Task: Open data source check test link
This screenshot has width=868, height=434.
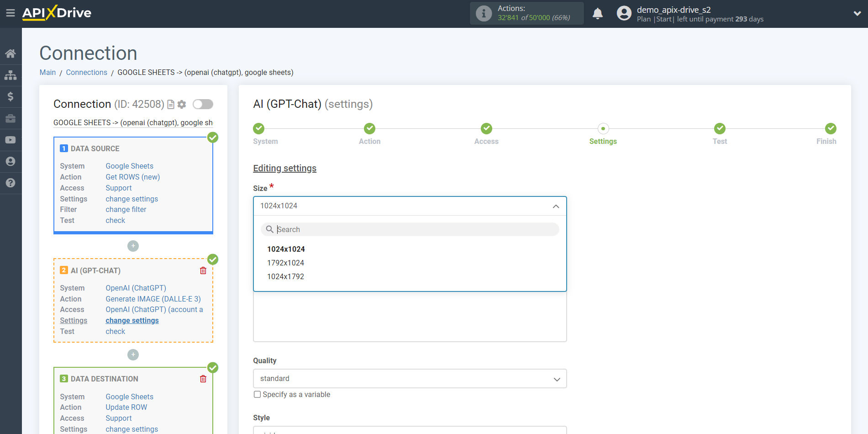Action: (x=115, y=220)
